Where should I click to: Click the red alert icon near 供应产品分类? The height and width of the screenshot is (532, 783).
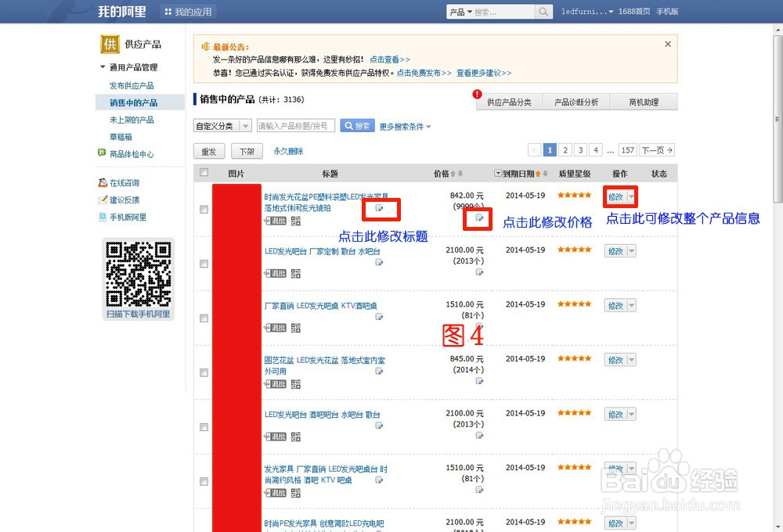point(477,94)
